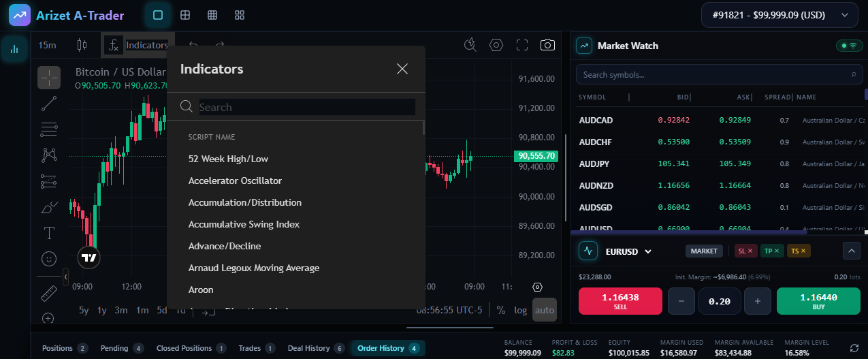Toggle the green connection status switch

[850, 46]
